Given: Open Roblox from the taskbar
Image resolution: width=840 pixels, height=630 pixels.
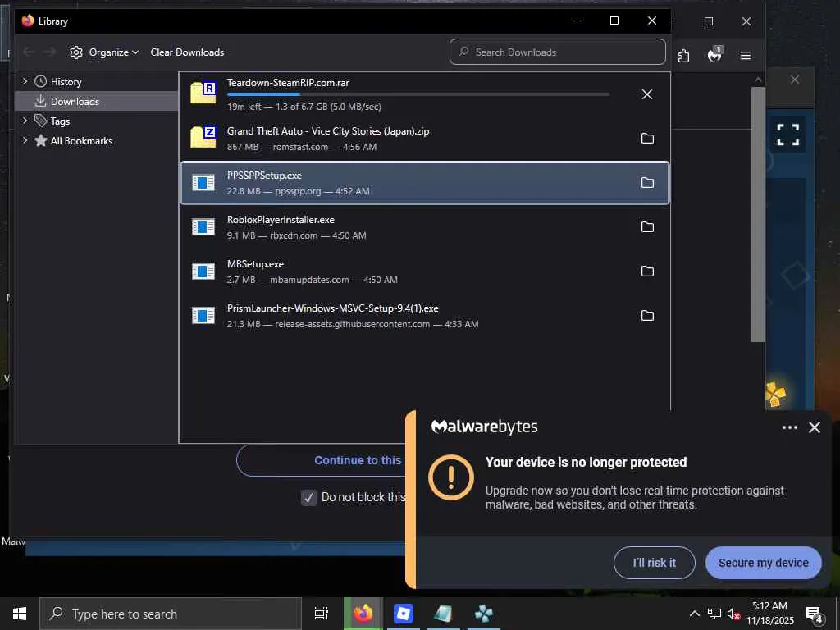Looking at the screenshot, I should point(404,614).
